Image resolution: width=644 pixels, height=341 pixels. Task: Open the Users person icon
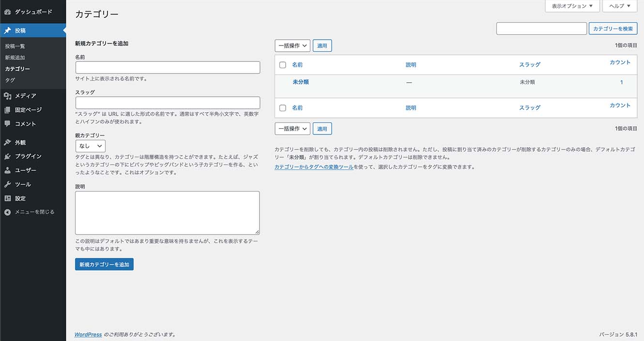[x=7, y=170]
